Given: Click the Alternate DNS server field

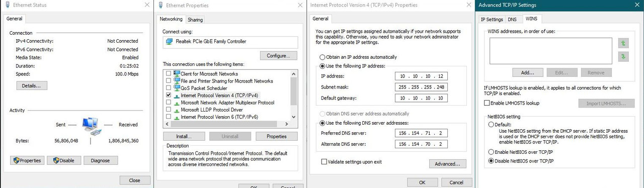Looking at the screenshot, I should pos(421,144).
